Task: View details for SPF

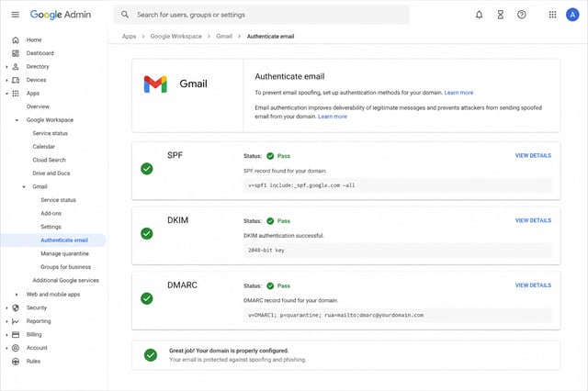Action: tap(533, 155)
